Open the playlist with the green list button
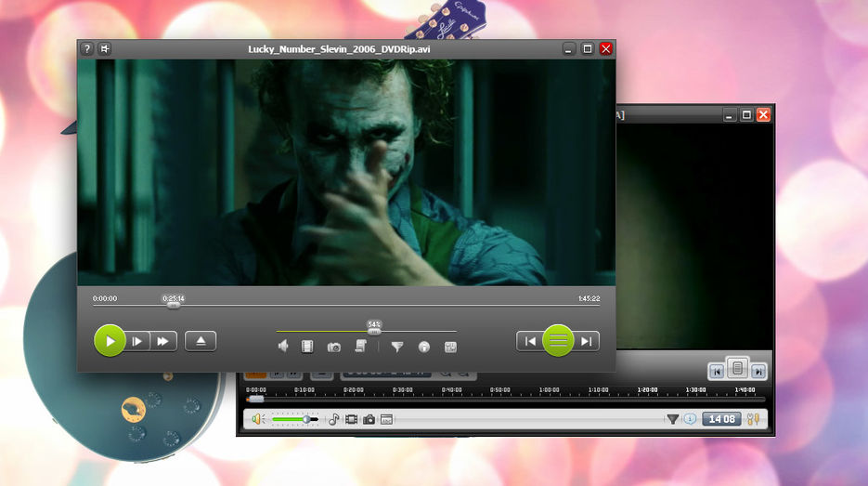Screen dimensions: 868x486 tap(558, 341)
